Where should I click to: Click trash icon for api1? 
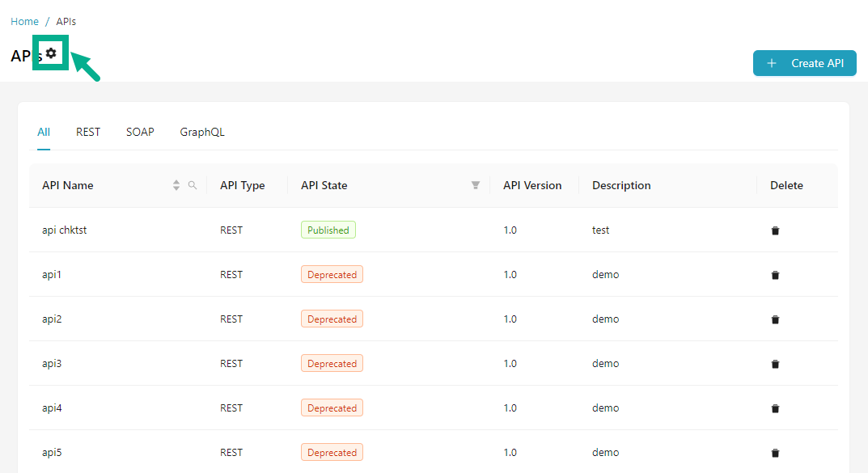pyautogui.click(x=775, y=275)
